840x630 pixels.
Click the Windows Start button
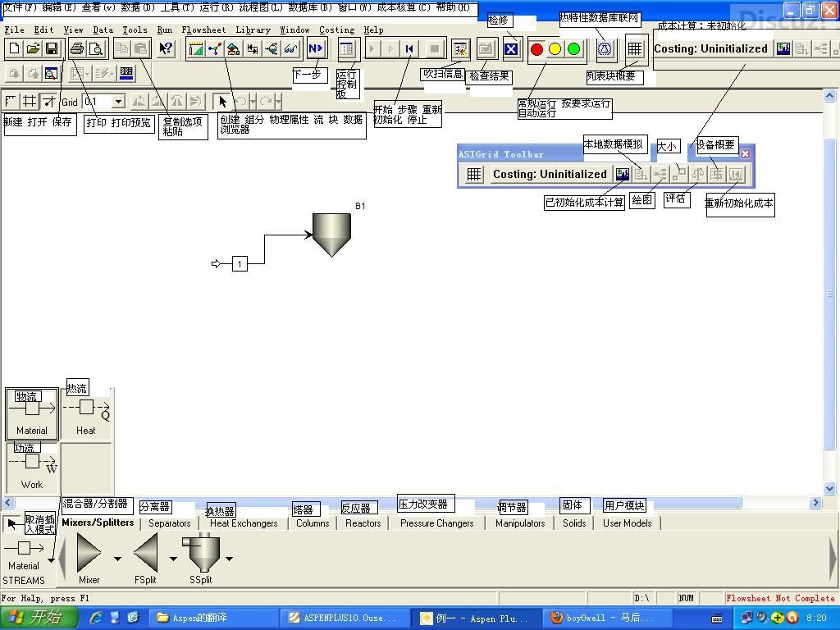[x=39, y=618]
